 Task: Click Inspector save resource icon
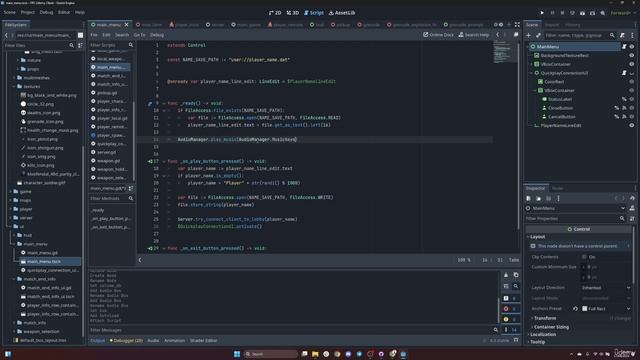click(x=548, y=198)
